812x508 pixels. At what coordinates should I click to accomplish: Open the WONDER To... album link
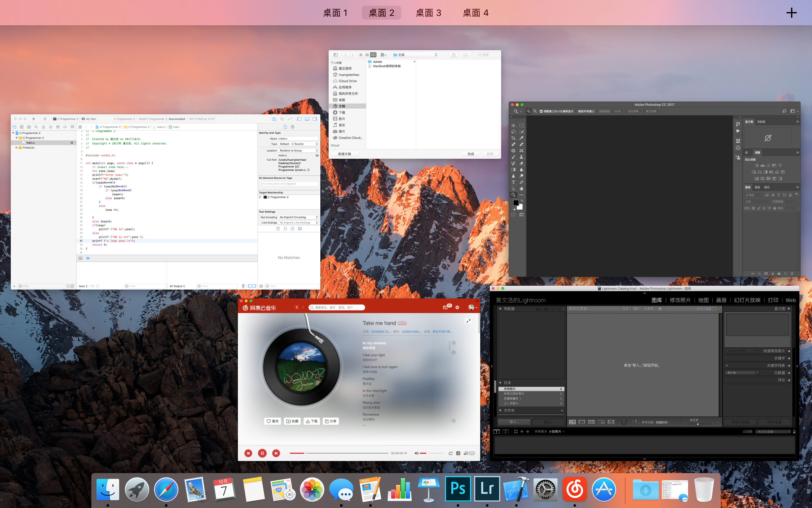point(381,331)
